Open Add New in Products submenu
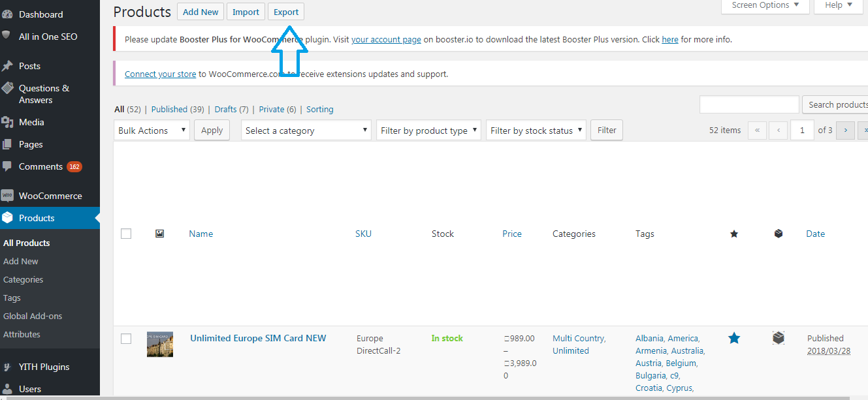Image resolution: width=868 pixels, height=400 pixels. [x=21, y=261]
